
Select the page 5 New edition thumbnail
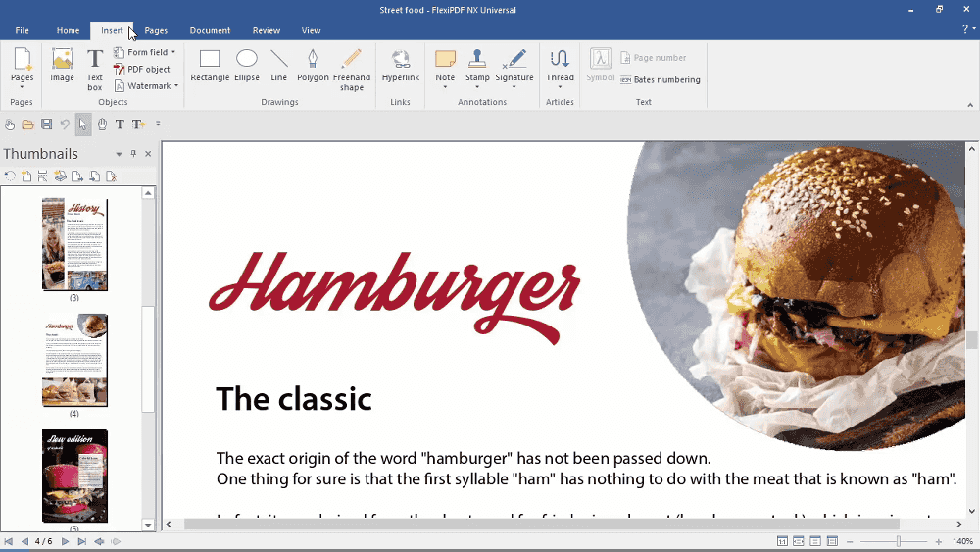(x=74, y=476)
